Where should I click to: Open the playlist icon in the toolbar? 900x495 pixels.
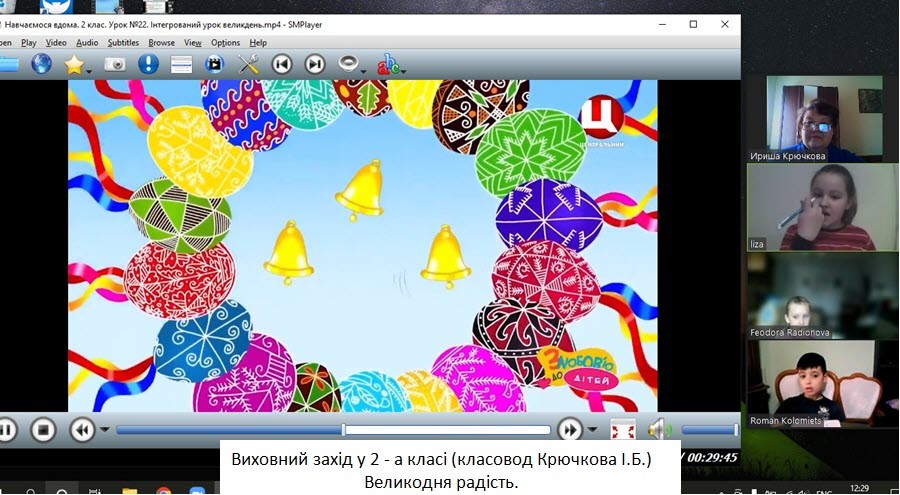coord(181,65)
